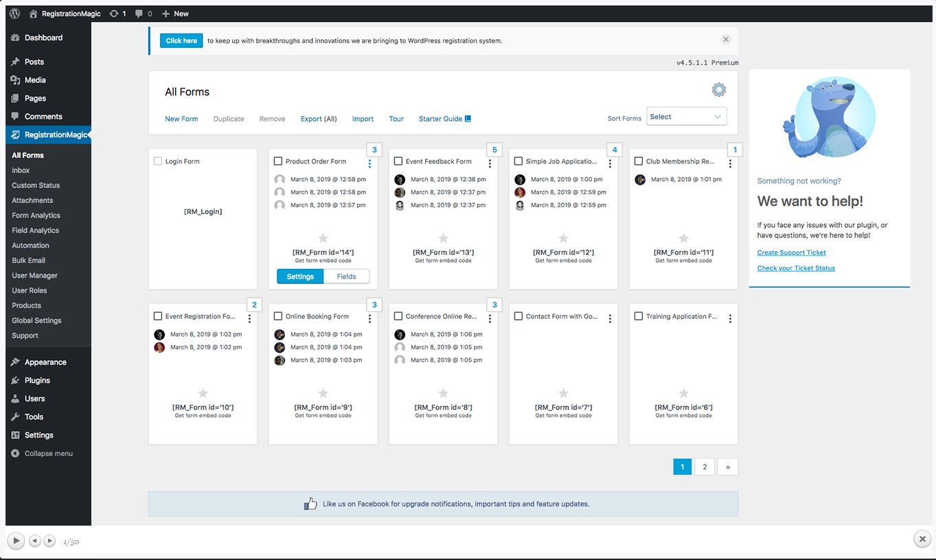Viewport: 936px width, 560px height.
Task: Open submission count badge 5 on Event Feedback
Action: 494,149
